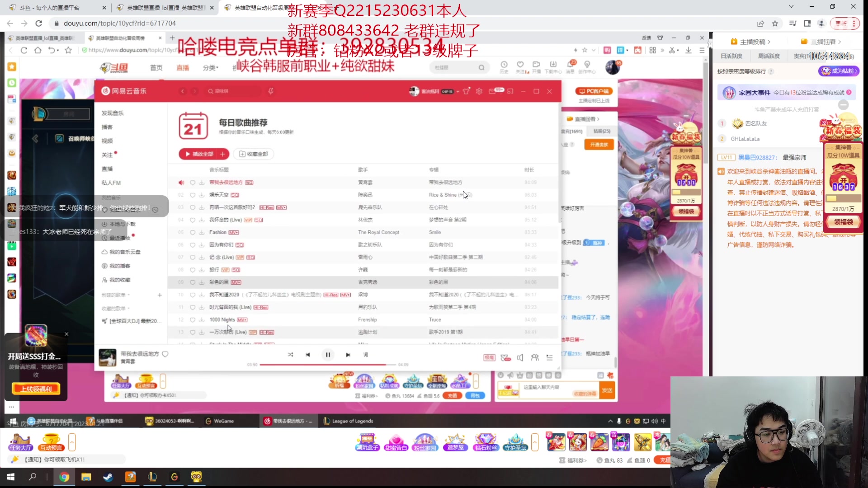Pause the currently playing song

[x=328, y=355]
